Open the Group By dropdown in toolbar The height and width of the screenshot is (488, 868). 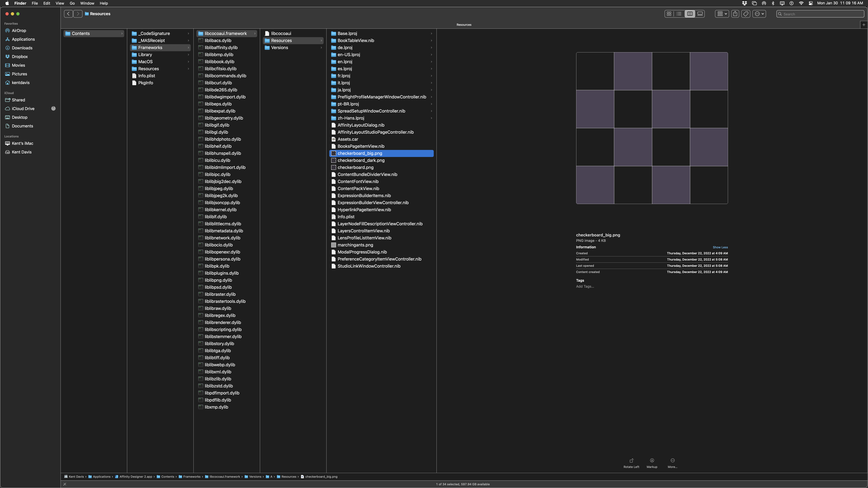tap(722, 14)
